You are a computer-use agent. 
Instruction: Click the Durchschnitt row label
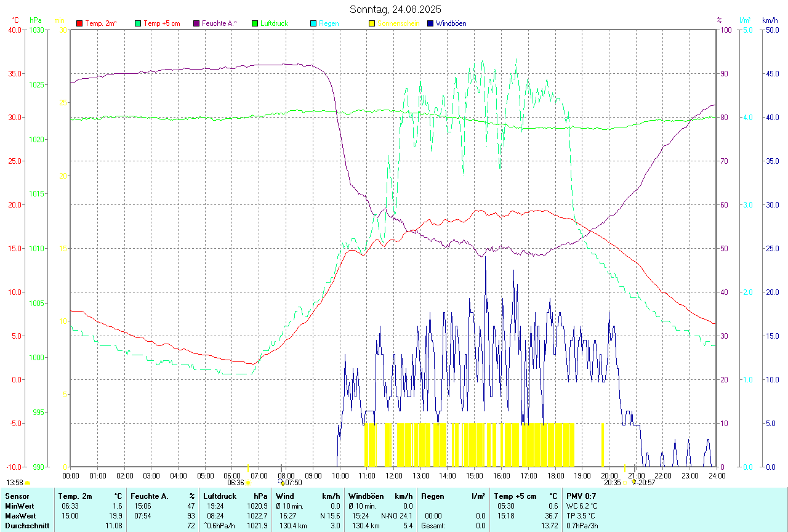[27, 525]
